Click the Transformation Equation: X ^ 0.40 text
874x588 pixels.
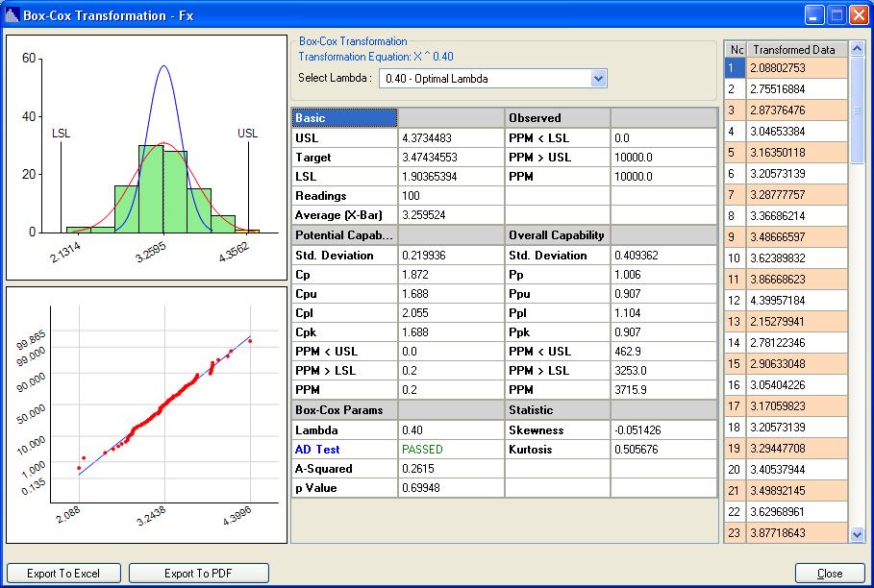[376, 57]
